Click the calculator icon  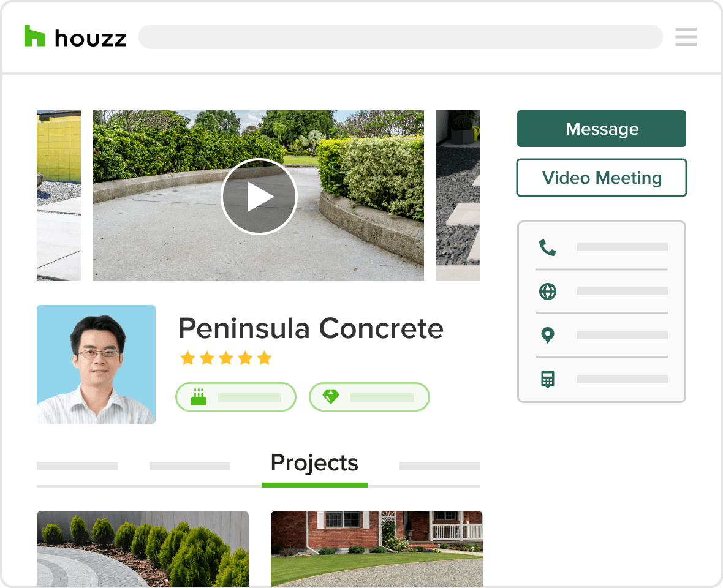[547, 379]
